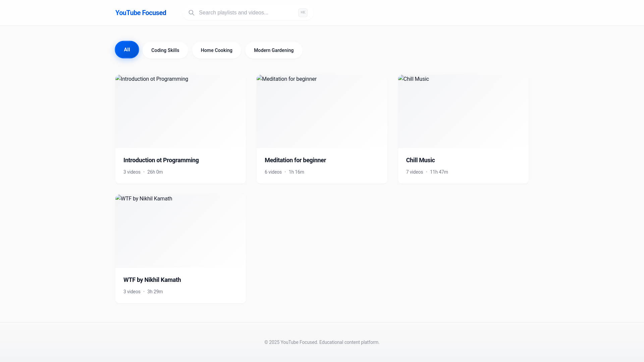Open Chill Music playlist thumbnail
This screenshot has height=362, width=644.
(x=463, y=111)
